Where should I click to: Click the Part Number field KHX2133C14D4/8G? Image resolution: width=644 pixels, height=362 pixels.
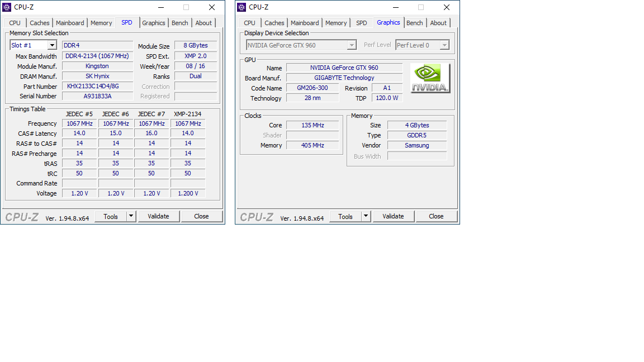click(97, 87)
